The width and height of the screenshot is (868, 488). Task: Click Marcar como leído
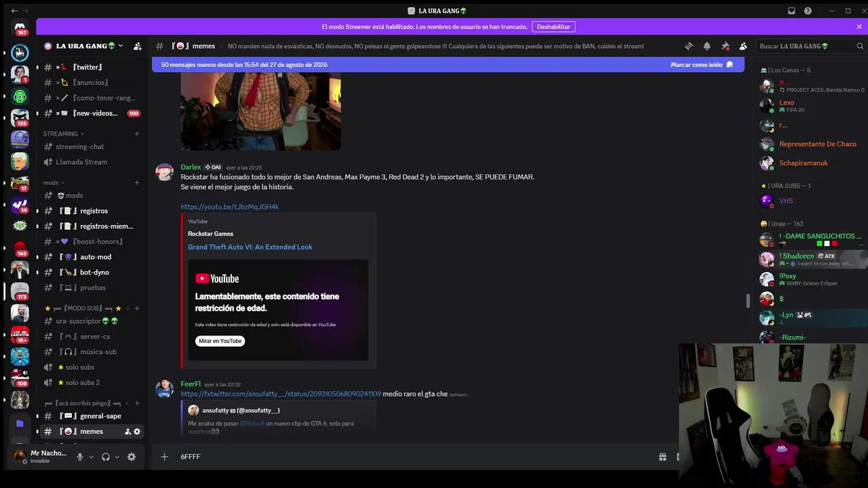(702, 64)
